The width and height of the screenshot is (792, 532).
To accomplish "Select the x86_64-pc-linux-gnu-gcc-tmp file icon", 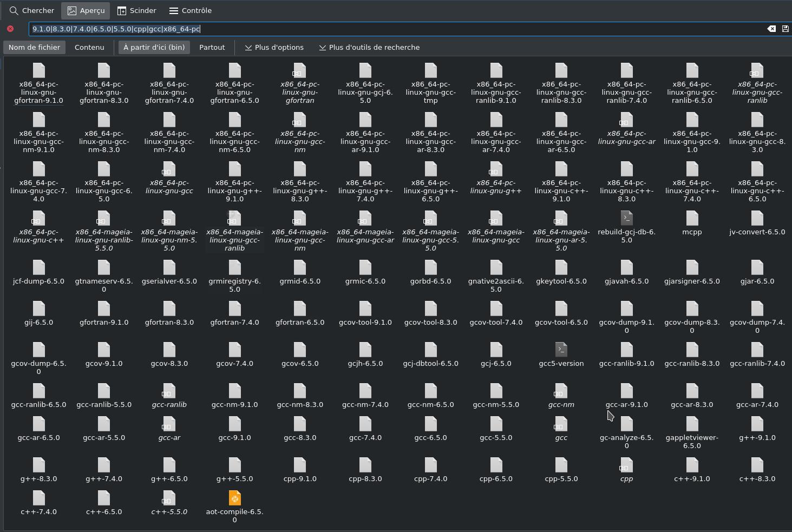I will [x=430, y=70].
